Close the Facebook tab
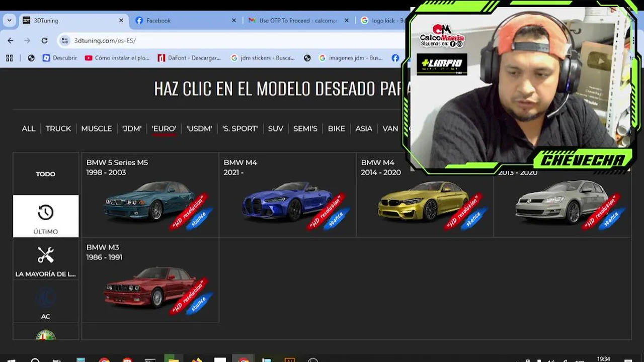The height and width of the screenshot is (362, 644). tap(233, 21)
